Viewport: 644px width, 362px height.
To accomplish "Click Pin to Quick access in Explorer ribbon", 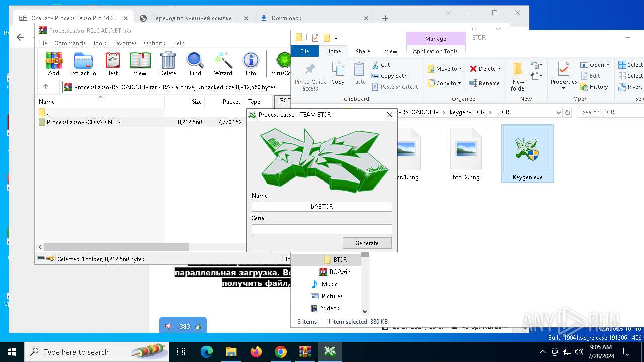I will 310,76.
